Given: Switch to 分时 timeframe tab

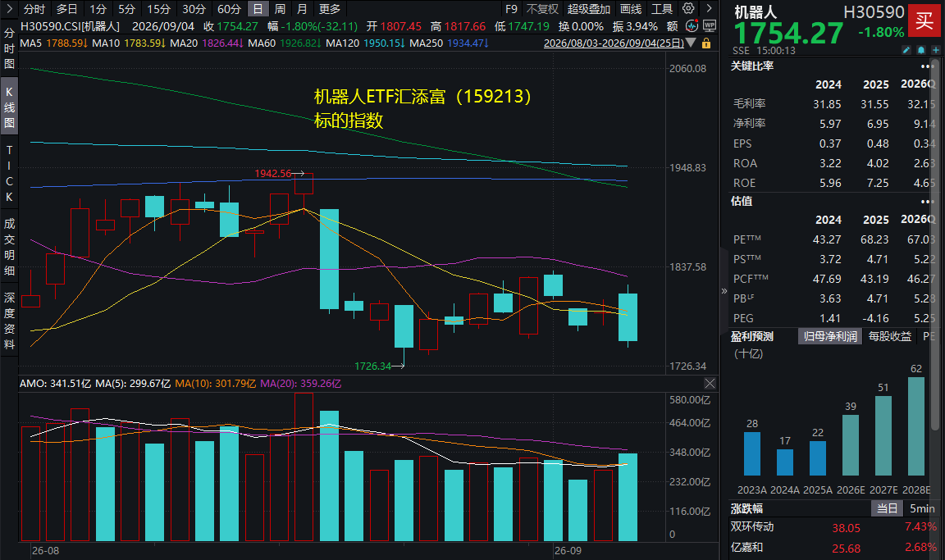Looking at the screenshot, I should 34,9.
